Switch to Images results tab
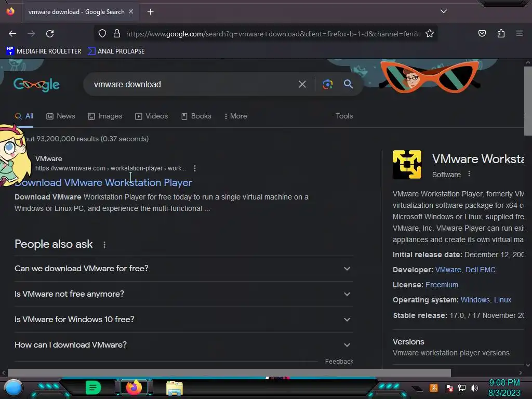 (x=105, y=116)
